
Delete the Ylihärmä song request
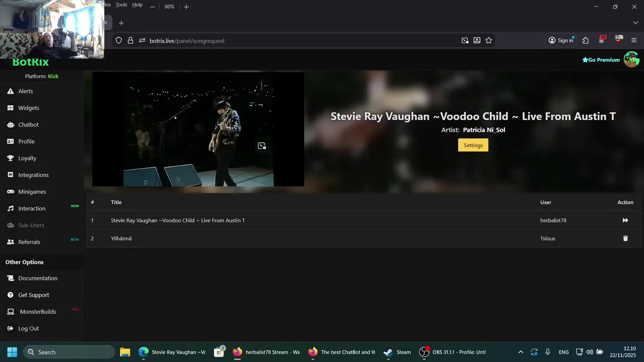(x=625, y=238)
